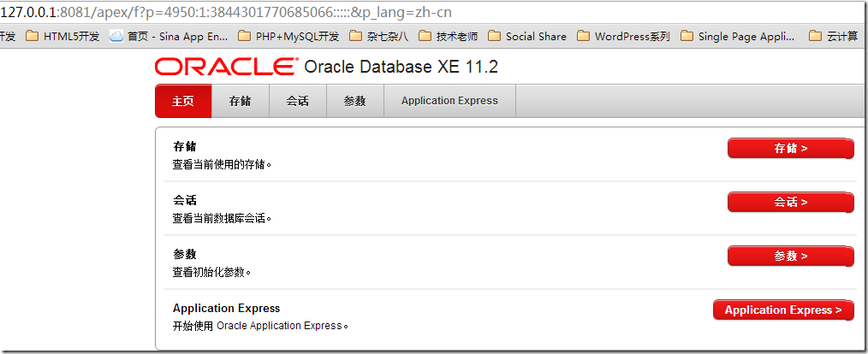Click the red 会话 > button
Image resolution: width=868 pixels, height=354 pixels.
coord(790,202)
